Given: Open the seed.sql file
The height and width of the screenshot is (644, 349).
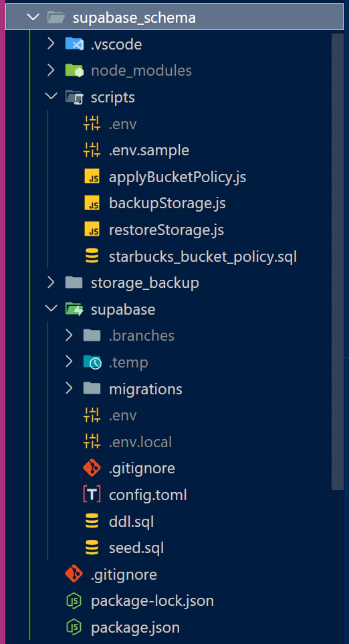Looking at the screenshot, I should [x=136, y=548].
